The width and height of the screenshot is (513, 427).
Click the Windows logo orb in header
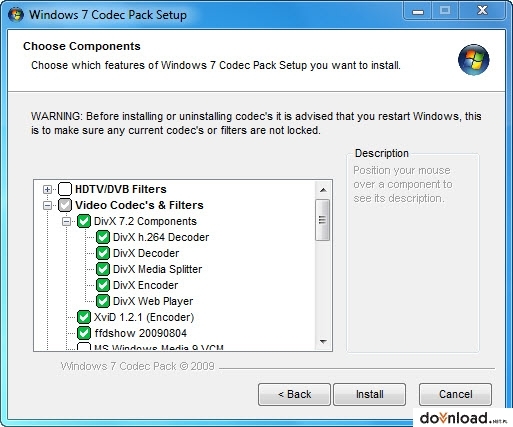[473, 60]
